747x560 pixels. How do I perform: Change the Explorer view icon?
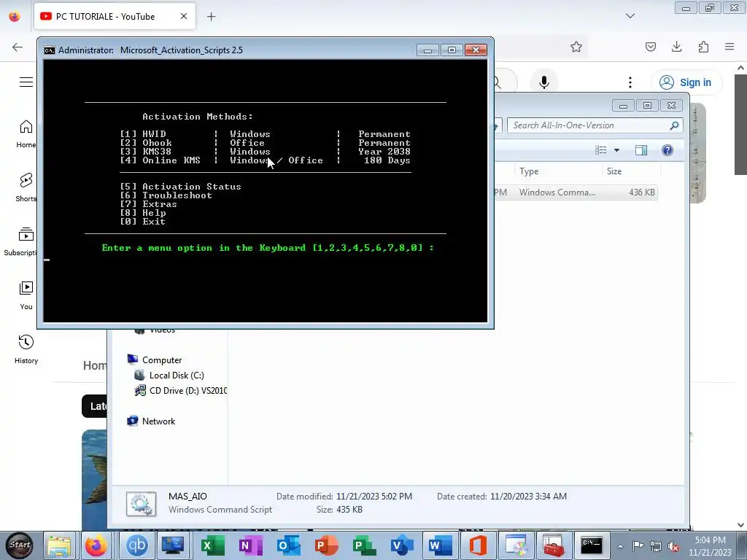[x=601, y=150]
